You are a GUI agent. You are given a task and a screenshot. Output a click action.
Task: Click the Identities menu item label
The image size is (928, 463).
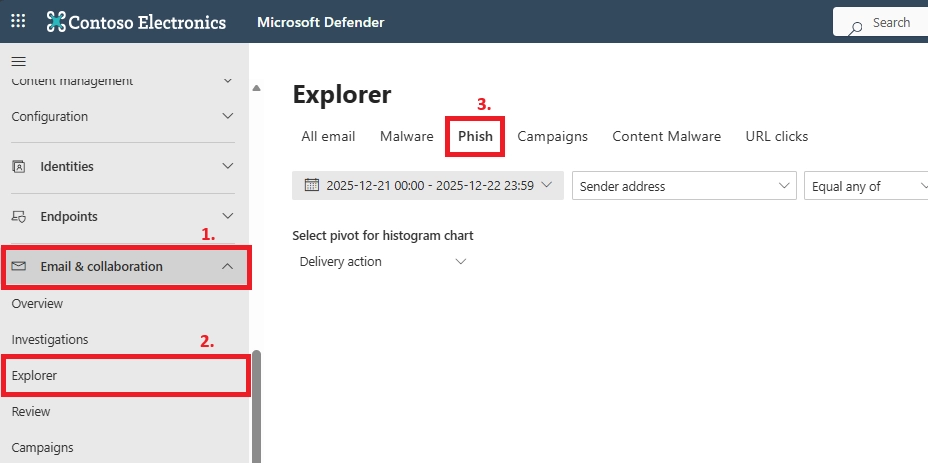point(67,166)
